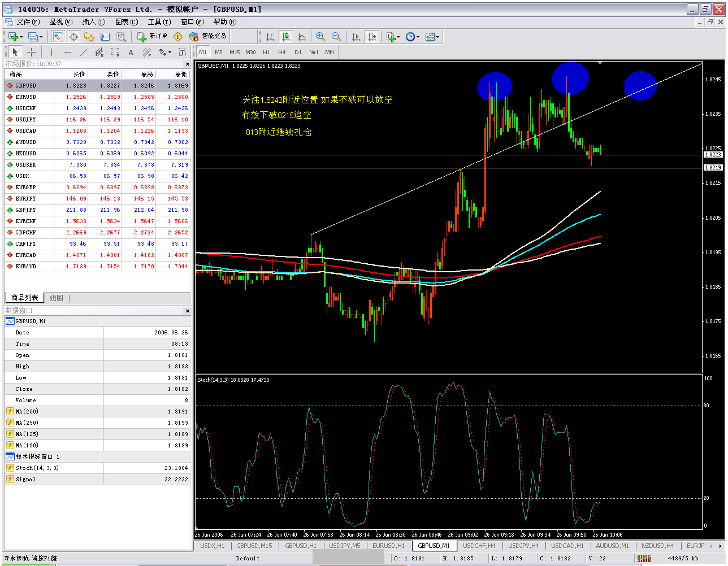Toggle the Data Window crosshair icon

[73, 37]
